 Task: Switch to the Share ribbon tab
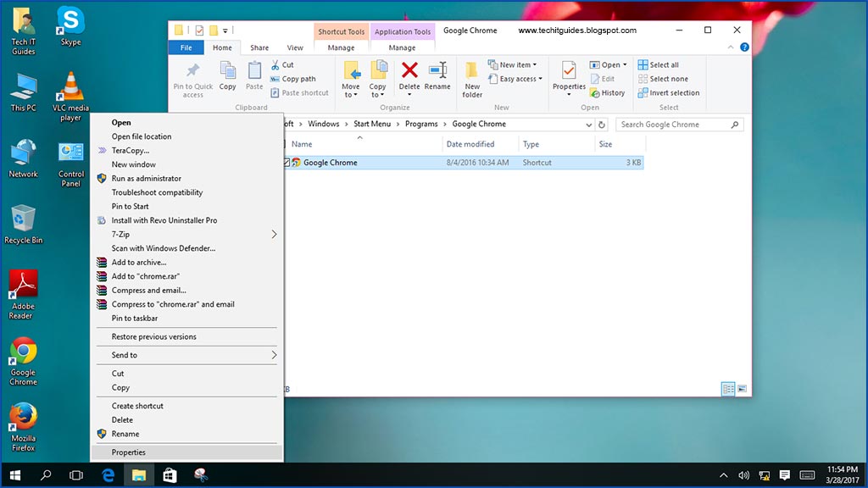click(x=259, y=47)
